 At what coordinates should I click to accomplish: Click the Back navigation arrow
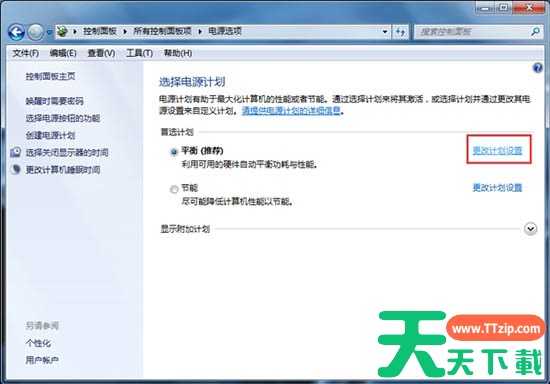coord(16,32)
